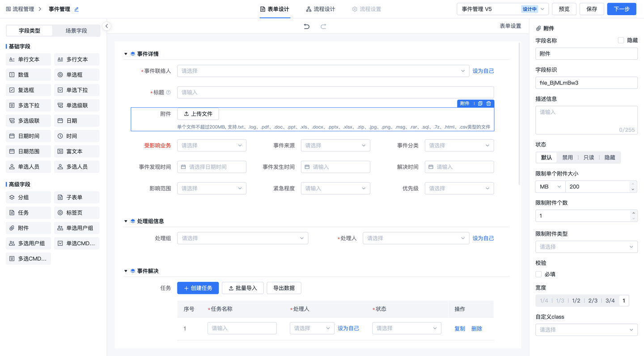Collapse the 事件详情 section
644x356 pixels.
tap(126, 53)
